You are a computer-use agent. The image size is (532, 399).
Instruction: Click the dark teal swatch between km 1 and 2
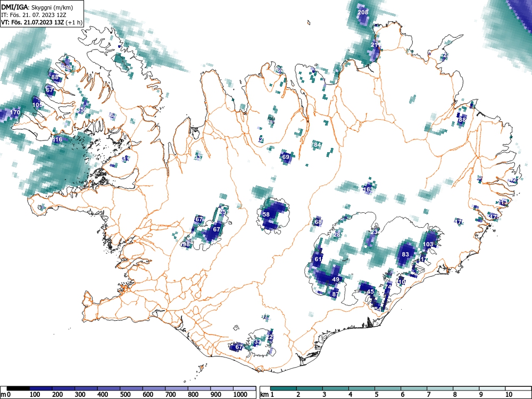pyautogui.click(x=284, y=388)
